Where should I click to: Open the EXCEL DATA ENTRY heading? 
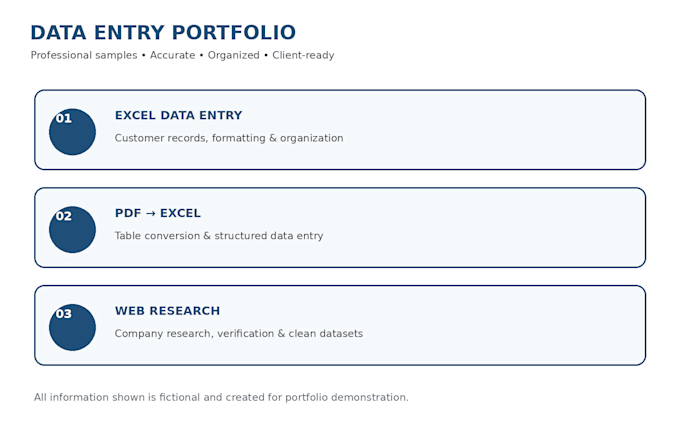pyautogui.click(x=179, y=115)
